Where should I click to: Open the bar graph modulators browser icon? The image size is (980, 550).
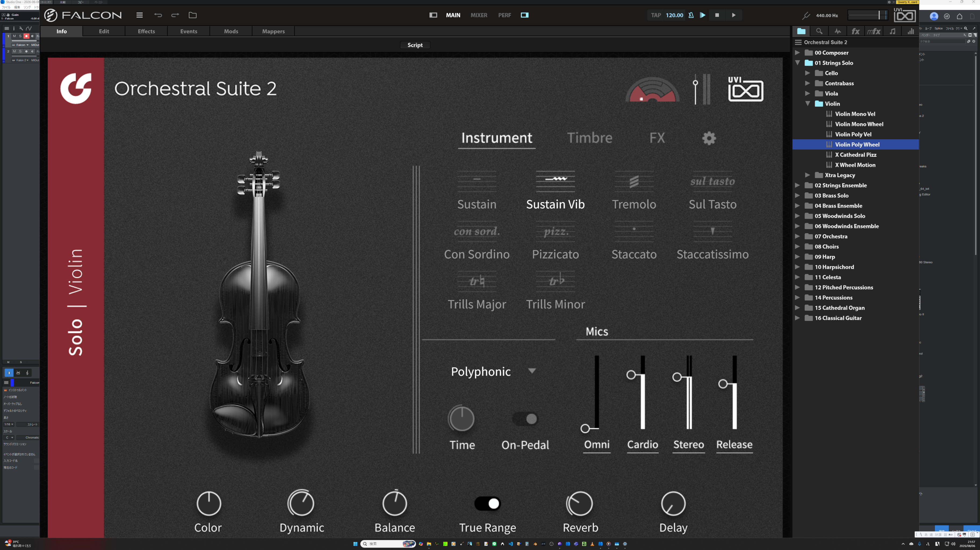tap(910, 31)
